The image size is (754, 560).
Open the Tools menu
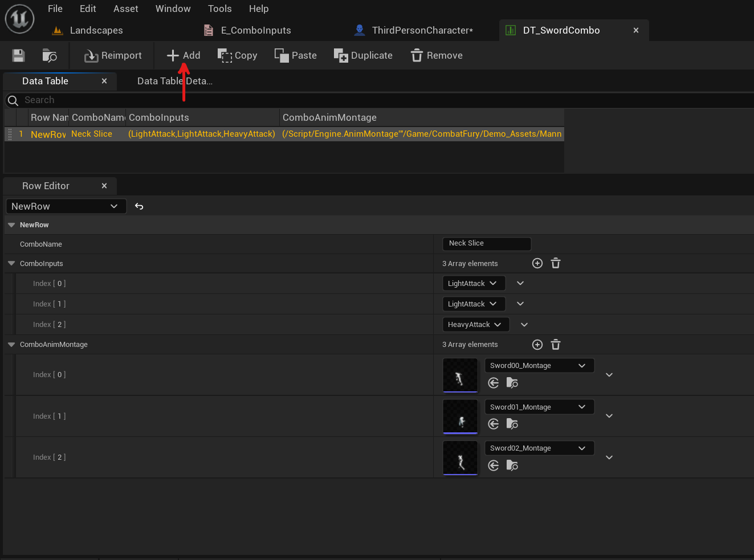tap(220, 9)
